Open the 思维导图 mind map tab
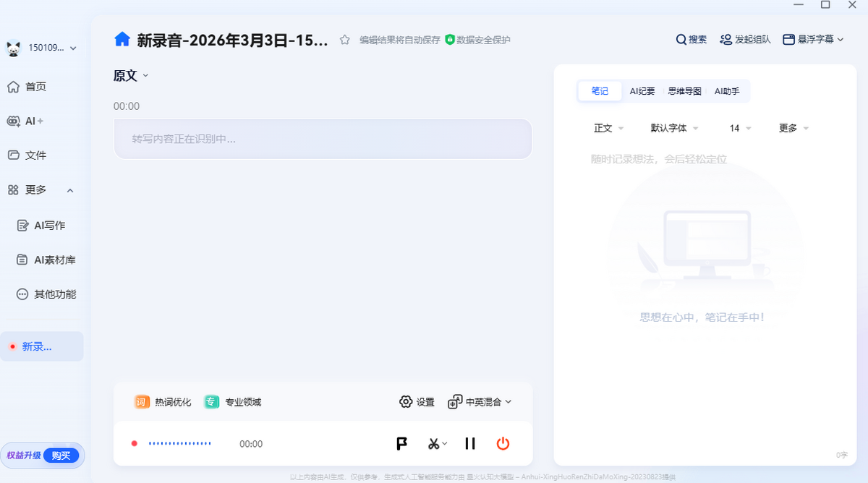The width and height of the screenshot is (868, 483). [x=684, y=91]
